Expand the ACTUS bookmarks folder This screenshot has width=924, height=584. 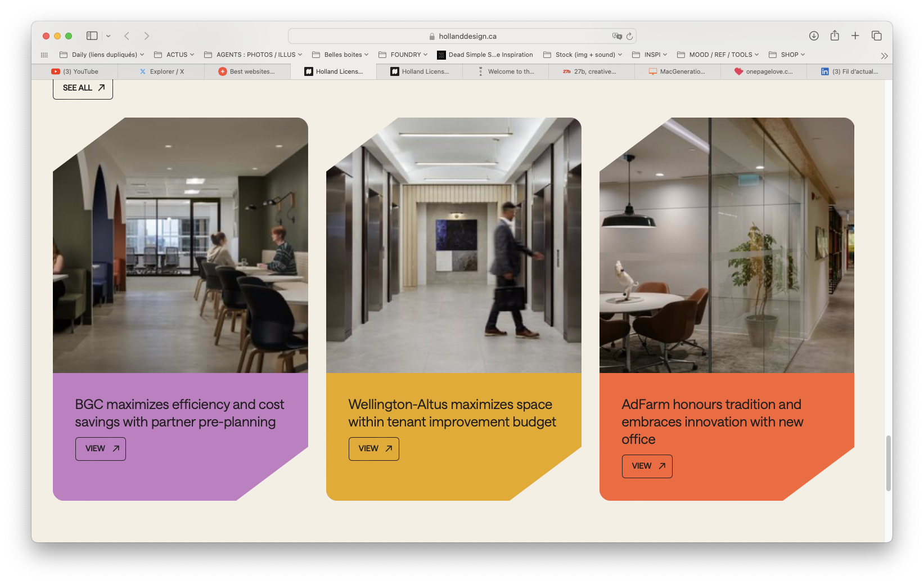tap(174, 55)
